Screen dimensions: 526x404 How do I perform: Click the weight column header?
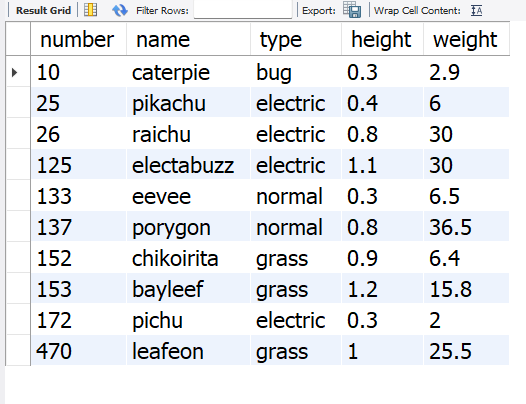467,39
